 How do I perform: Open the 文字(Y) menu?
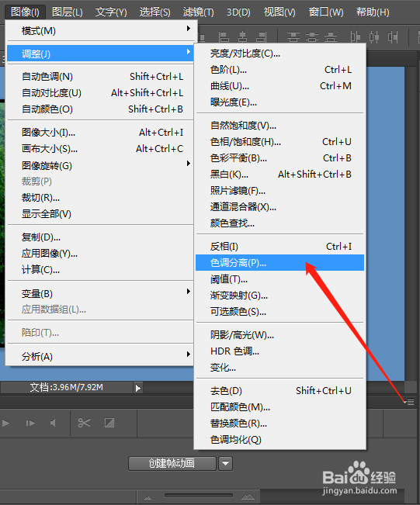pyautogui.click(x=111, y=12)
